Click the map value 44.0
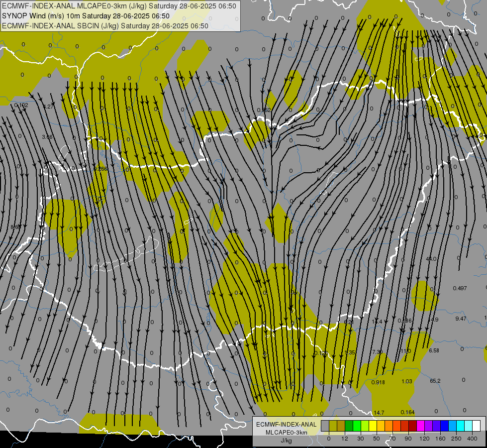487x448 pixels. point(431,259)
